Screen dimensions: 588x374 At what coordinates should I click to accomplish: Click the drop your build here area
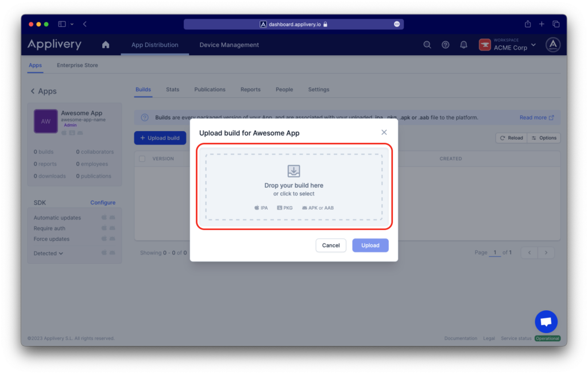click(294, 187)
